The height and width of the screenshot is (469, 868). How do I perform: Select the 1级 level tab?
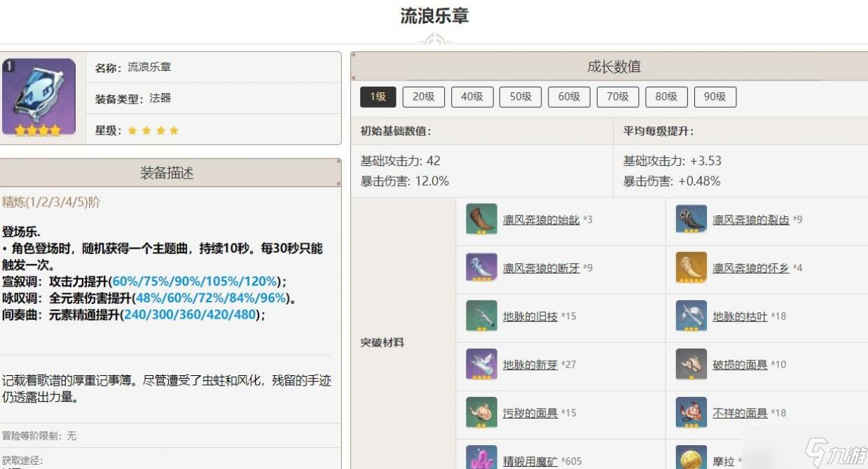pos(378,97)
